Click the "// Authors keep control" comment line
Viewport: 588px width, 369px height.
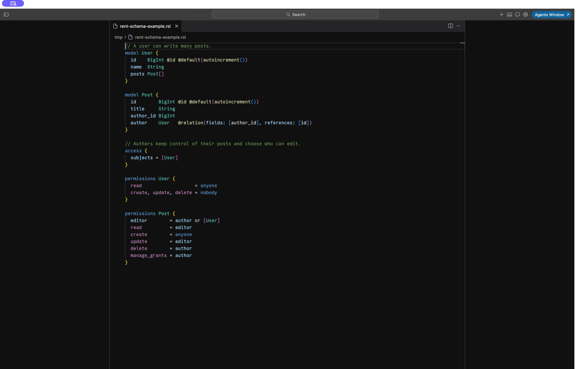(x=213, y=144)
